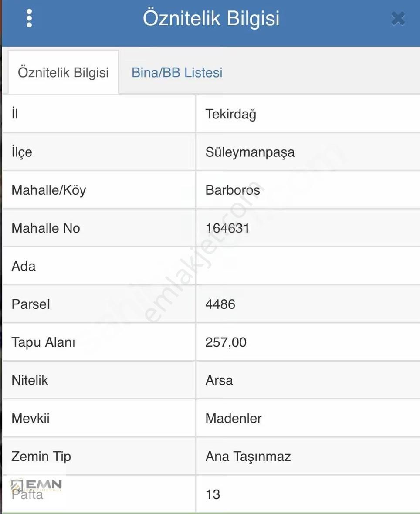Click the EMN logo watermark
This screenshot has width=420, height=514.
point(37,485)
